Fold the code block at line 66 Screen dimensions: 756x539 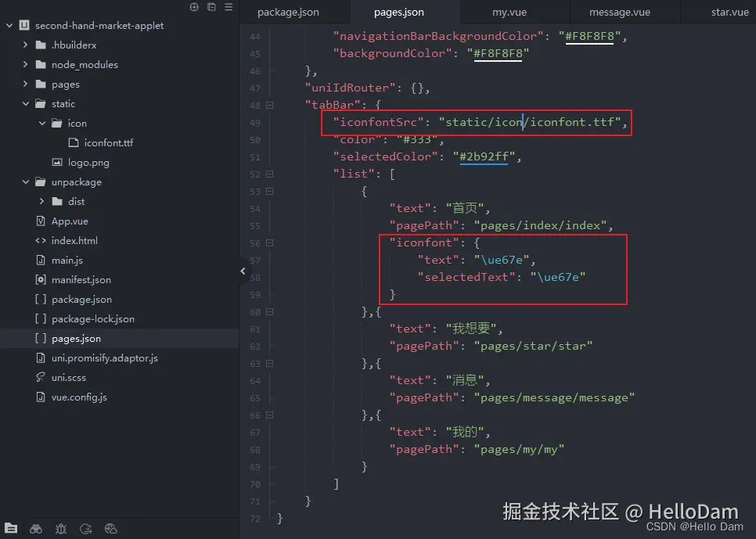[x=269, y=415]
